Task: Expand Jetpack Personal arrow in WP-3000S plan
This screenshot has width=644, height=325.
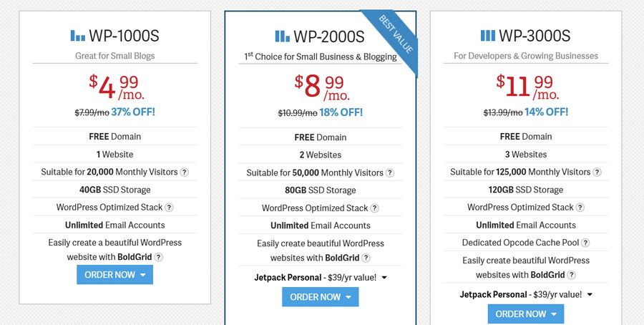Action: click(590, 294)
